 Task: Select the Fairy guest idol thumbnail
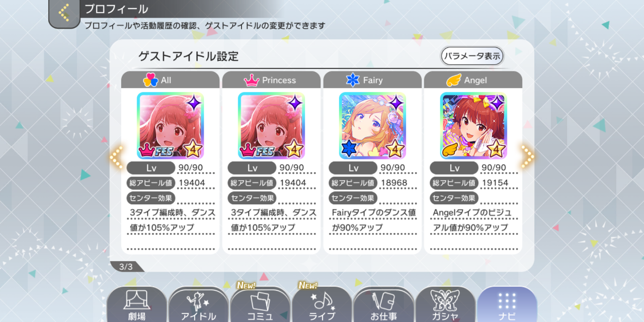click(x=372, y=126)
